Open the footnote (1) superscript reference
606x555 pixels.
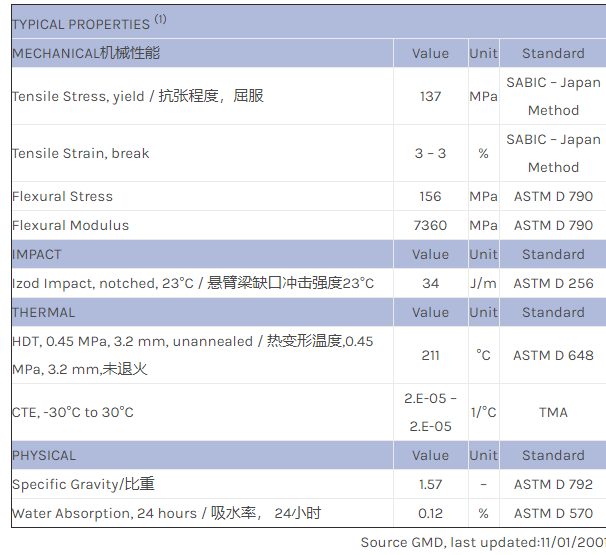(161, 19)
